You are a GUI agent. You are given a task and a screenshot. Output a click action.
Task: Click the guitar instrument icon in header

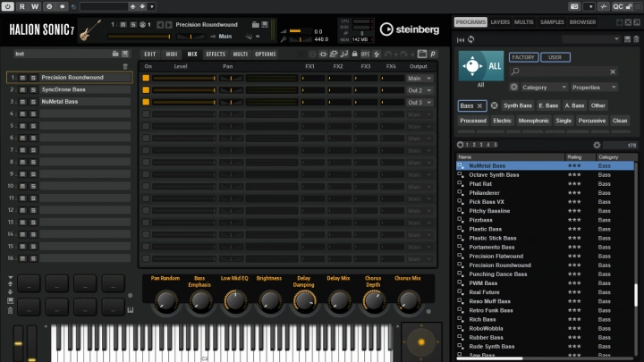tap(90, 30)
